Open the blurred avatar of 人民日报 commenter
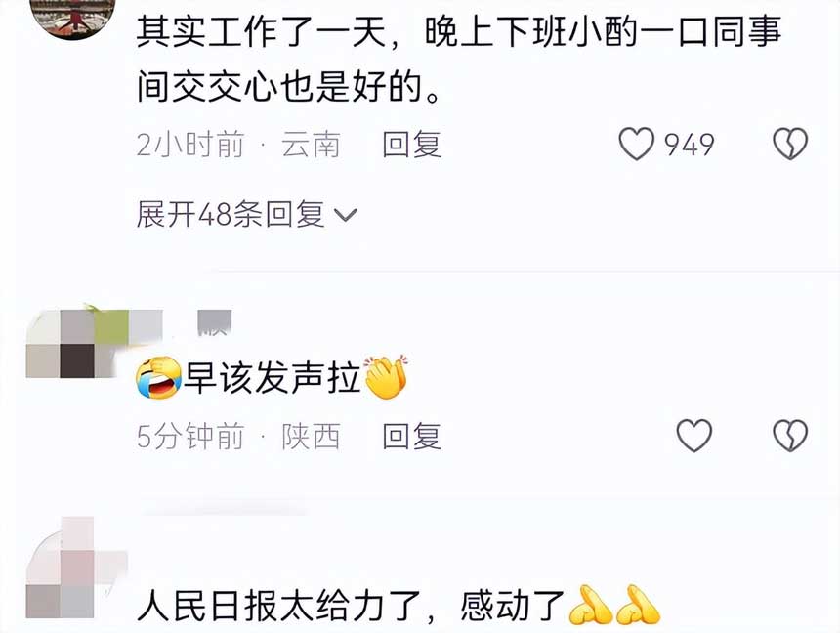Viewport: 840px width, 633px height. (x=76, y=568)
